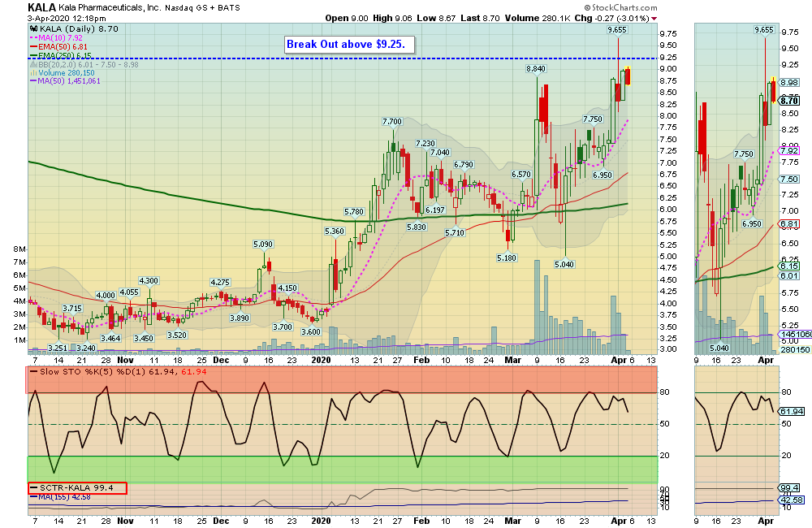Click the 7.700 price peak label
812x528 pixels.
pyautogui.click(x=392, y=122)
